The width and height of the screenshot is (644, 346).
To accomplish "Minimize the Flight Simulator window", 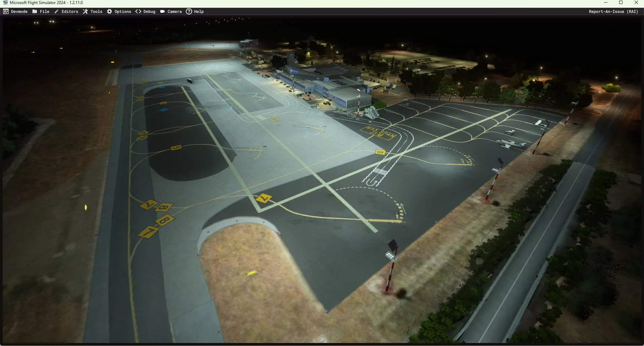I will tap(606, 3).
